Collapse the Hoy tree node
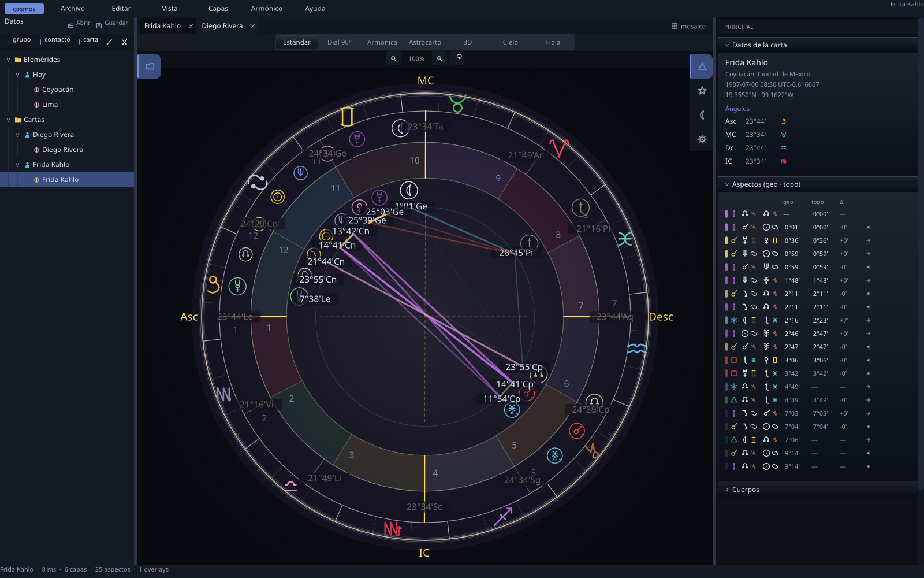 18,75
